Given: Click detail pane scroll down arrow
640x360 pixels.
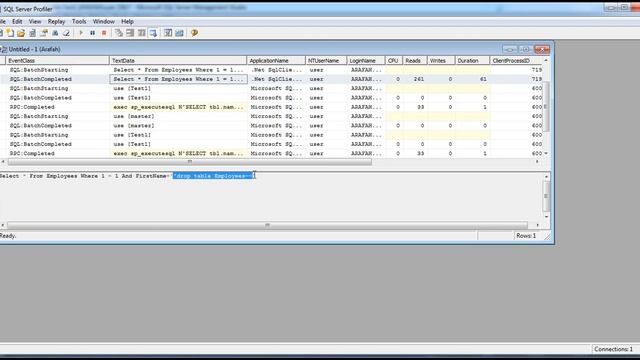Looking at the screenshot, I should pos(547,217).
